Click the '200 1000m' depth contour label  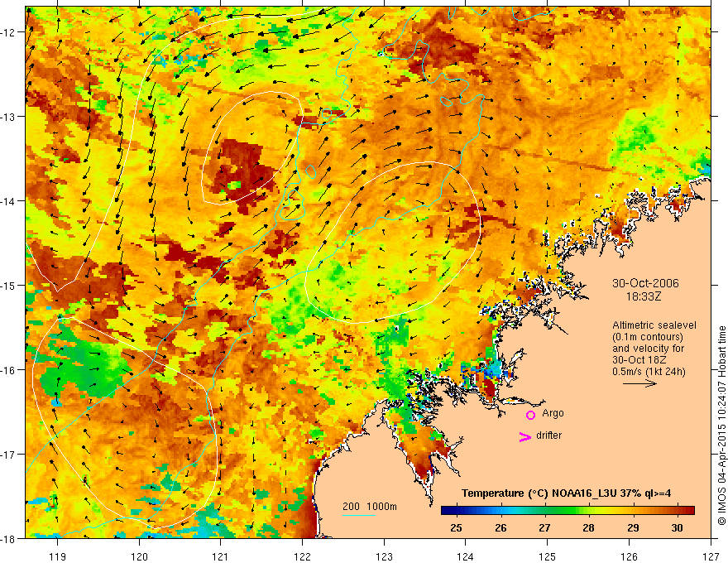coord(370,507)
